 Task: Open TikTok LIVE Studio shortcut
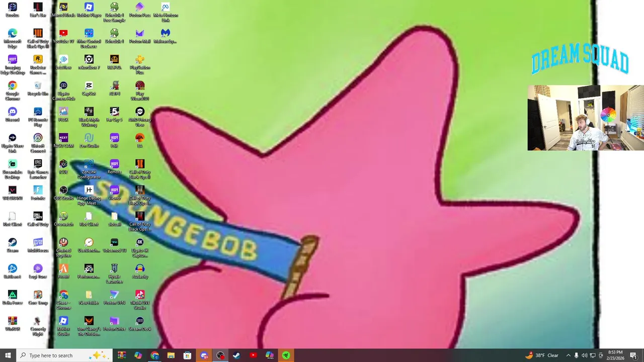(x=140, y=300)
